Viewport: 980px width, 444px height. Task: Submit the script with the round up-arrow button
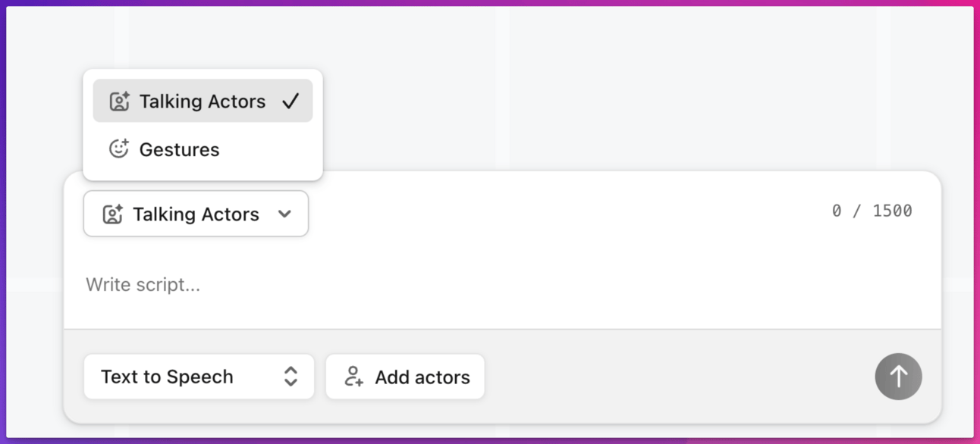pos(898,377)
